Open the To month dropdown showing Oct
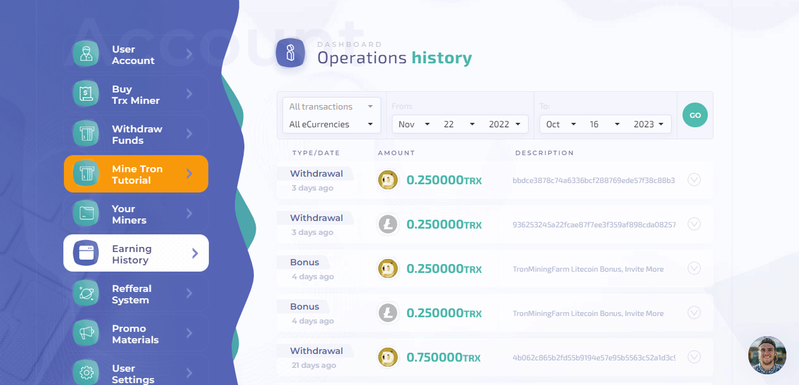799x385 pixels. click(562, 124)
